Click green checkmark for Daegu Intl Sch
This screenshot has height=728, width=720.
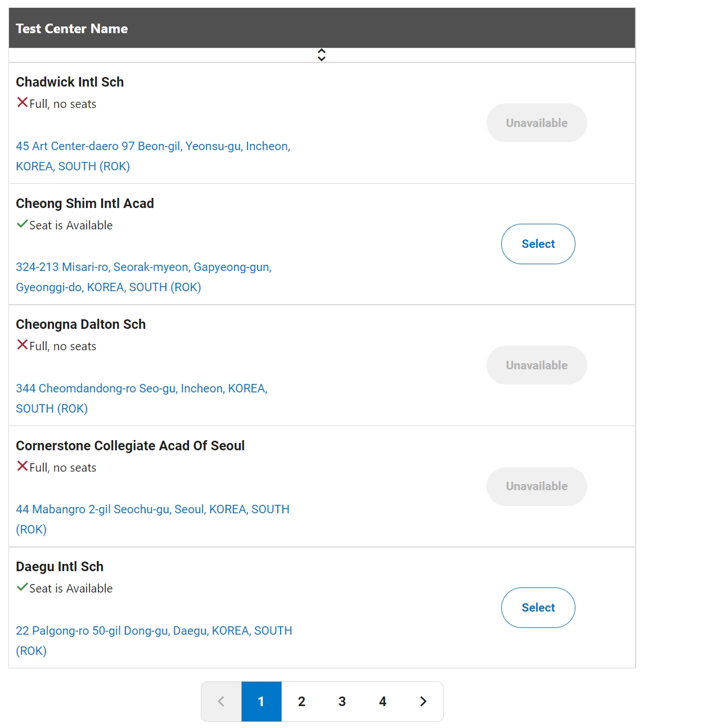tap(22, 587)
